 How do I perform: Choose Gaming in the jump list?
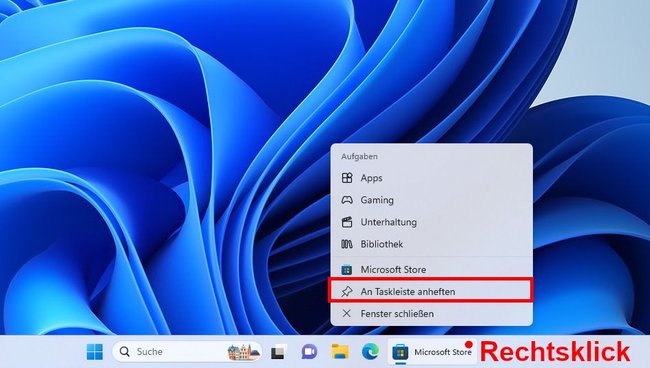tap(432, 200)
